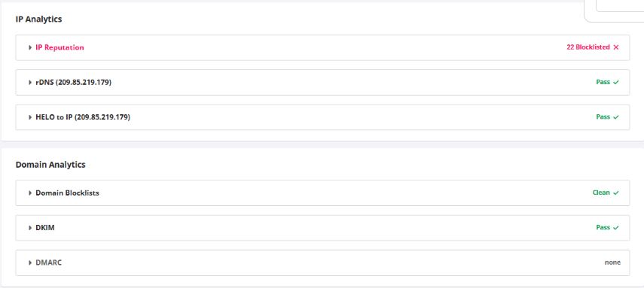Click the 22 Blocklisted status text
The image size is (644, 288).
click(588, 47)
